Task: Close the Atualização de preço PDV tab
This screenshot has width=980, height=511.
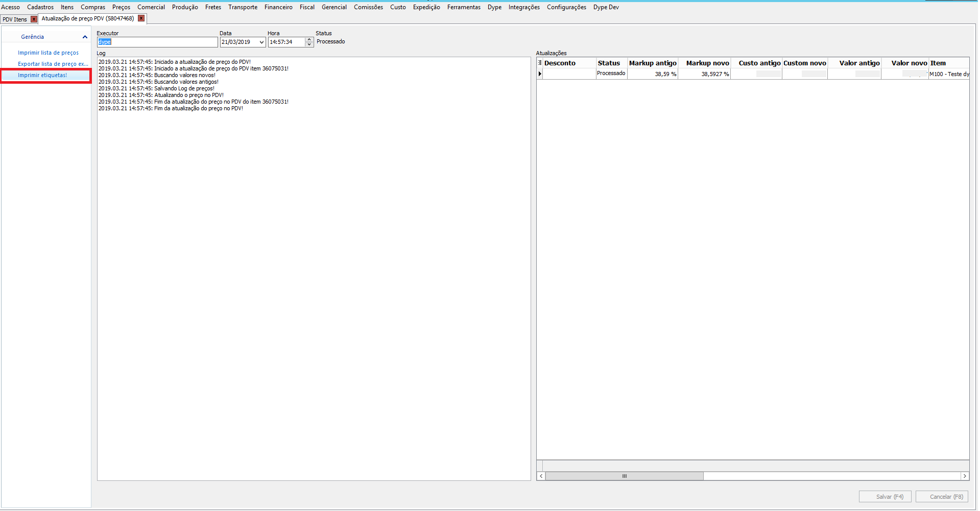Action: pos(141,18)
